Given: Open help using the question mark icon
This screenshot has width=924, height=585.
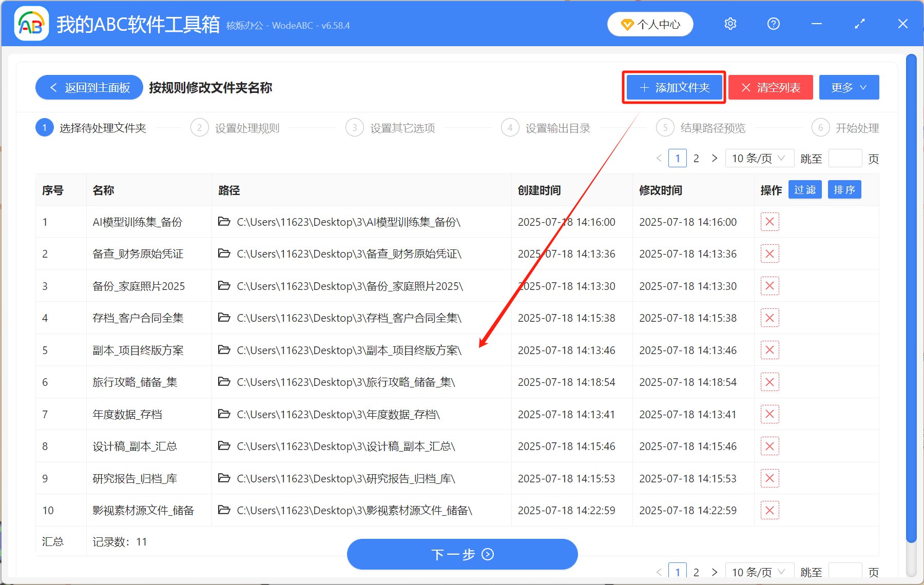Looking at the screenshot, I should coord(773,24).
